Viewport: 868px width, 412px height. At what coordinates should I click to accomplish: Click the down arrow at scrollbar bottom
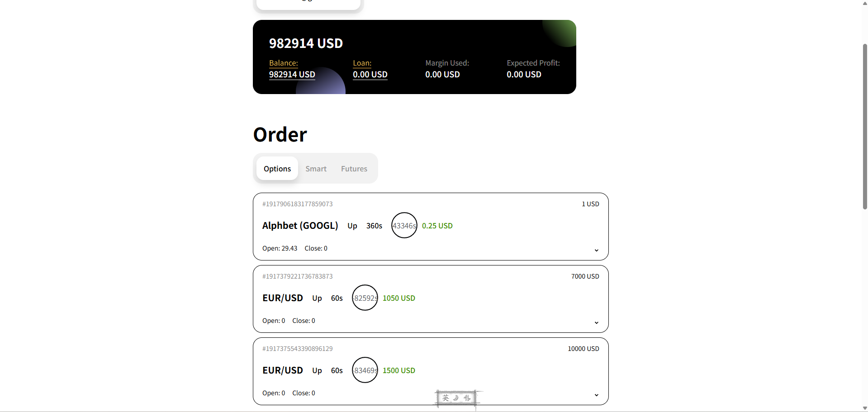[865, 408]
